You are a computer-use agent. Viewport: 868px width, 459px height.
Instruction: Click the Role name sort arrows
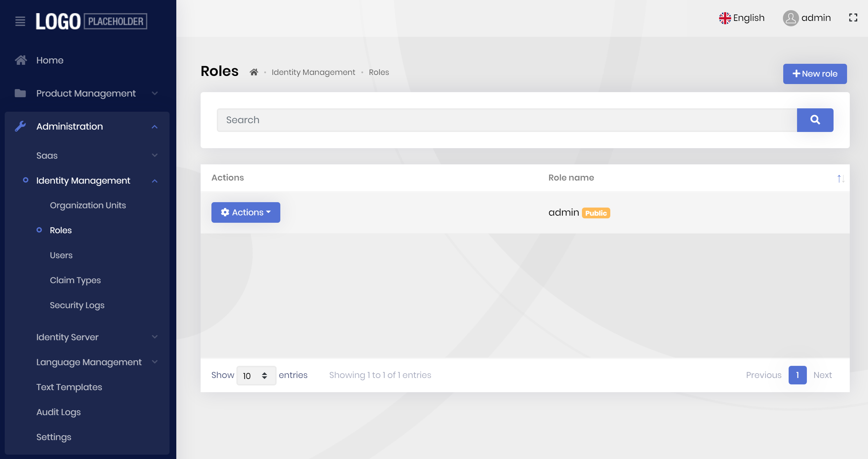coord(841,179)
